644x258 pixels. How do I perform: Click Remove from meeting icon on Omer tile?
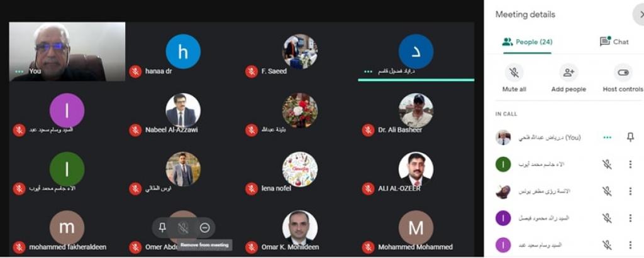[204, 228]
